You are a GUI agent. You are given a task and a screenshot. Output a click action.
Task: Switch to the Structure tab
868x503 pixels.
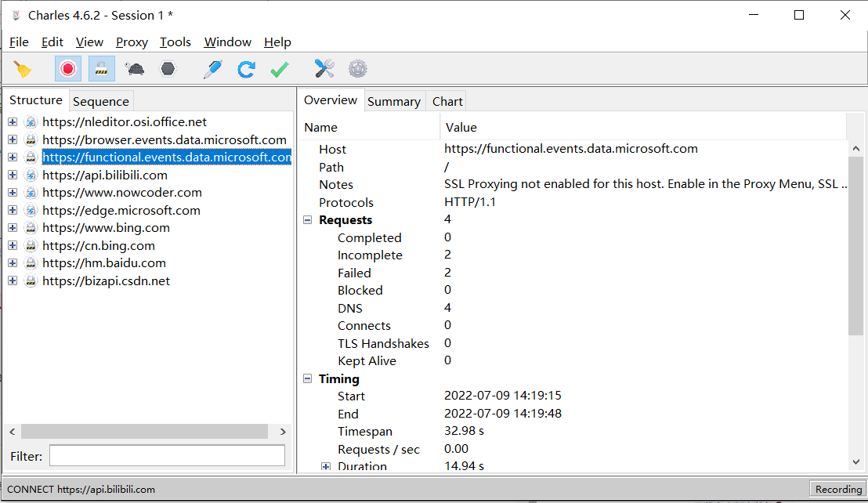coord(36,100)
